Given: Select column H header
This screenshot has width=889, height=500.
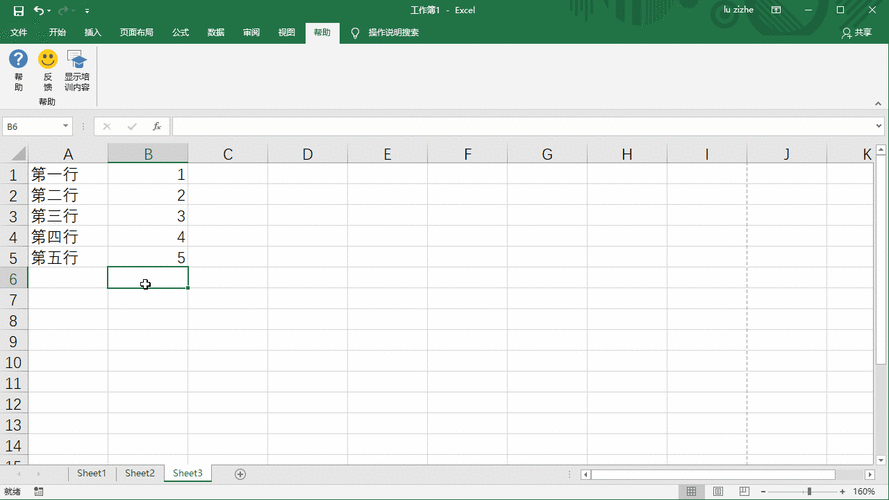Looking at the screenshot, I should click(x=626, y=154).
